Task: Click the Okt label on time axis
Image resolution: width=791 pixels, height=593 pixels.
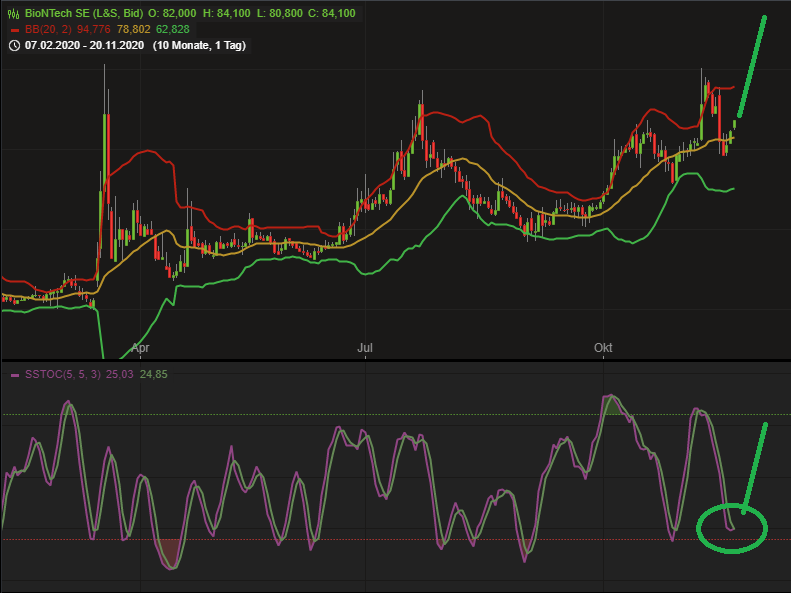Action: (603, 348)
